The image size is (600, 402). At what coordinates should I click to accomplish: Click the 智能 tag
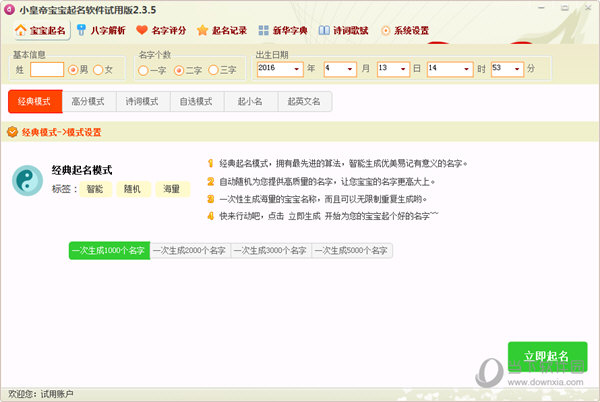(x=95, y=189)
